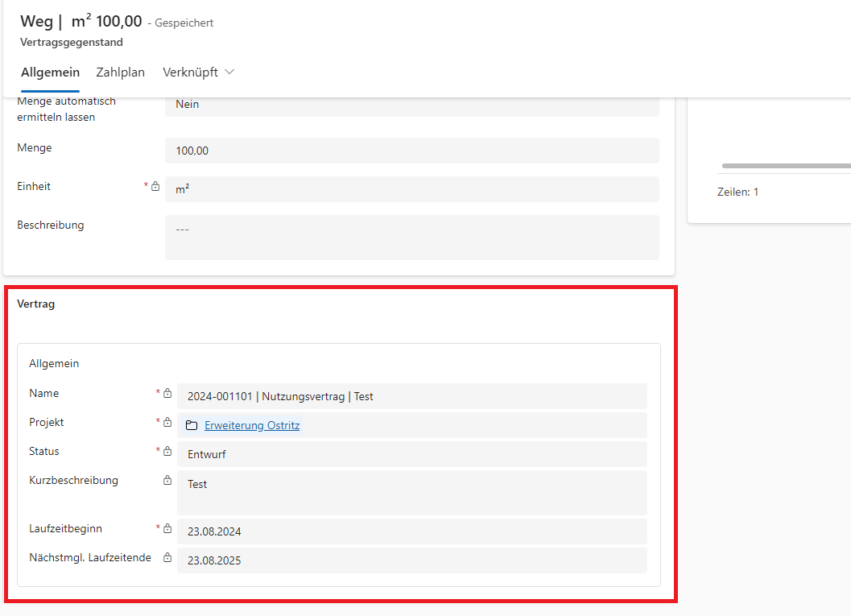
Task: Toggle the 'Menge automatisch ermitteln lassen' Nein value
Action: point(411,105)
